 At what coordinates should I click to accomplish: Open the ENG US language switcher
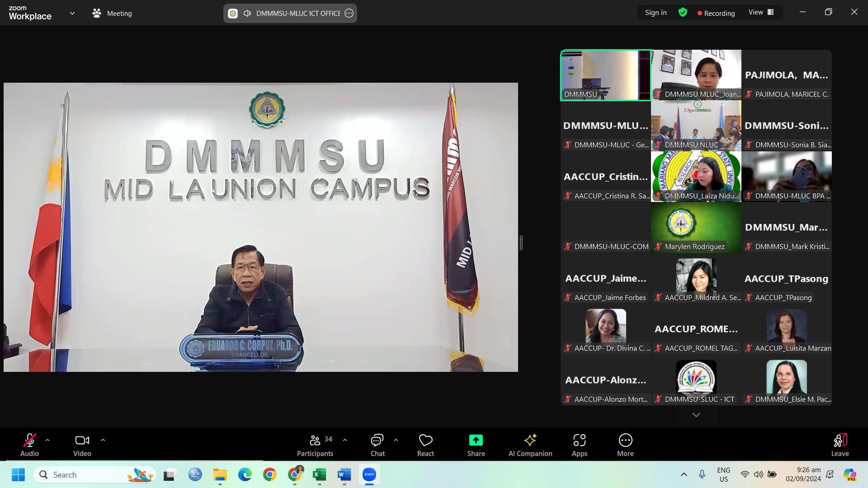coord(723,474)
